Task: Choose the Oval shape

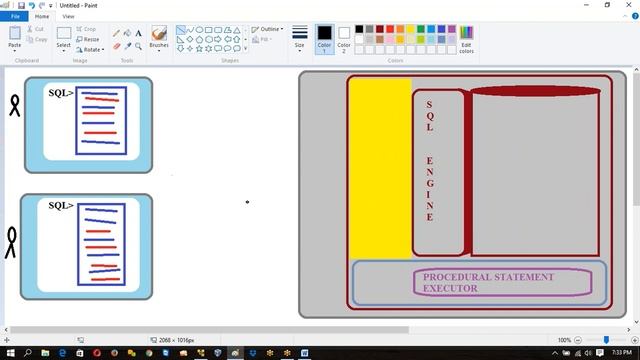Action: coord(199,30)
